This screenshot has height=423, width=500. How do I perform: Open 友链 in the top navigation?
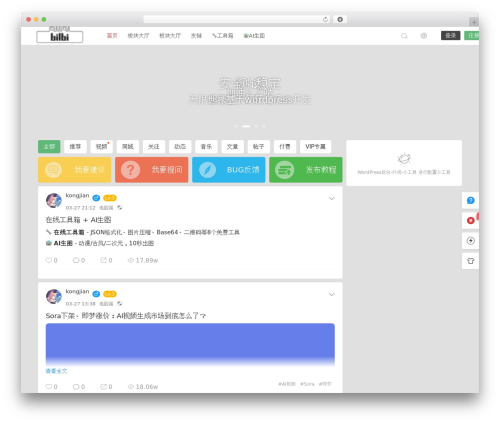point(196,36)
